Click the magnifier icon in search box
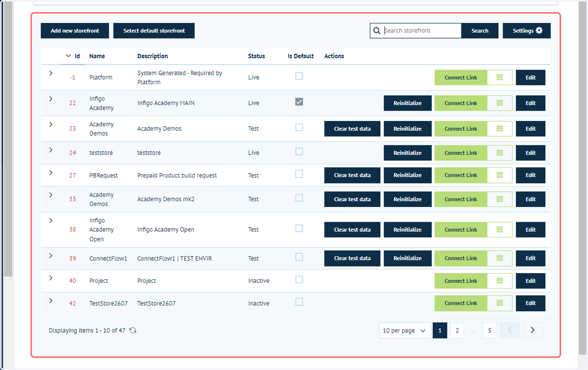The width and height of the screenshot is (588, 370). [x=377, y=31]
